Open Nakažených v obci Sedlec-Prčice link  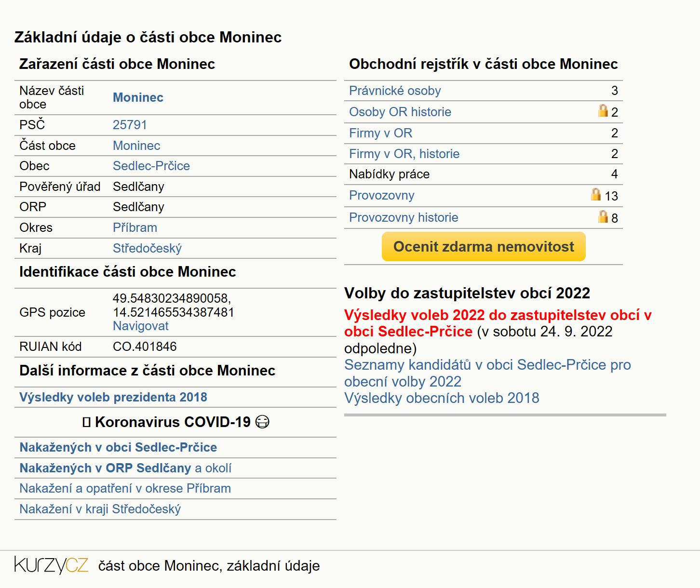[x=118, y=447]
